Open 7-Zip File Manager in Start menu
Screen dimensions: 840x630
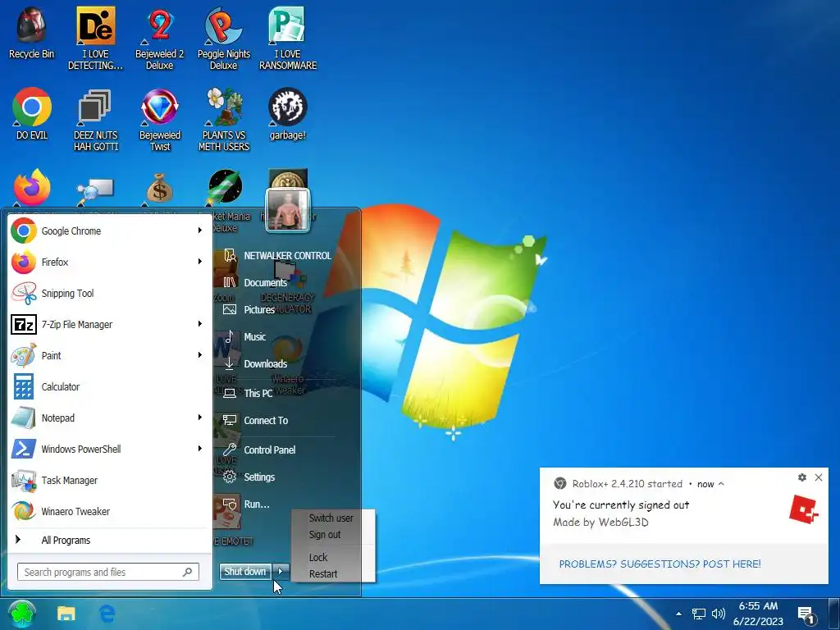tap(110, 324)
